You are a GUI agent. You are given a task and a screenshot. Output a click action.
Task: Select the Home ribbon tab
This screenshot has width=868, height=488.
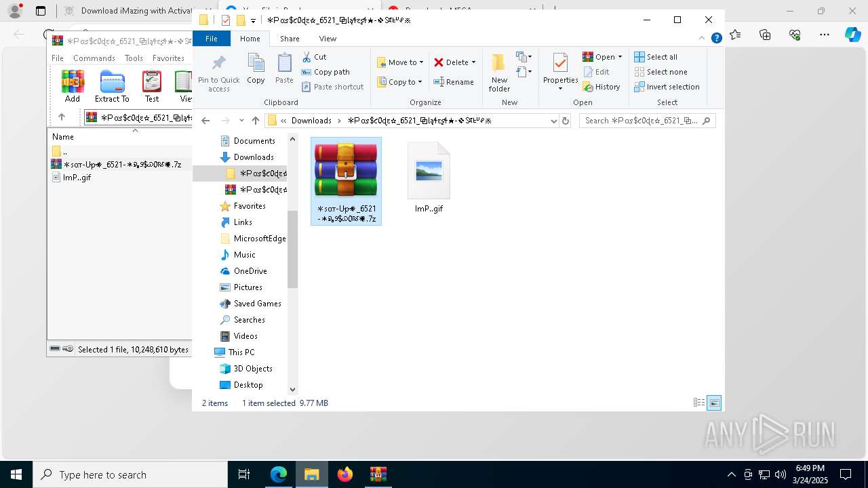[250, 39]
